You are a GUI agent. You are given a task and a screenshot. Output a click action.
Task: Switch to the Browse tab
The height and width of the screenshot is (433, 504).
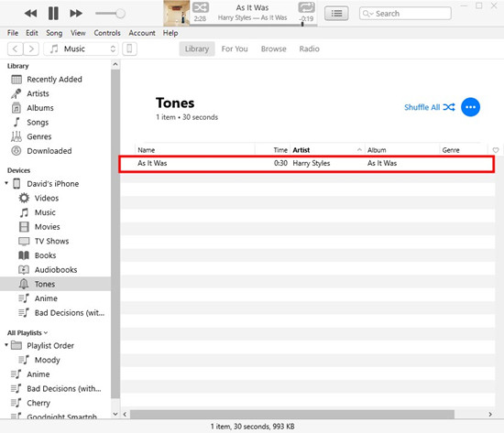[274, 49]
